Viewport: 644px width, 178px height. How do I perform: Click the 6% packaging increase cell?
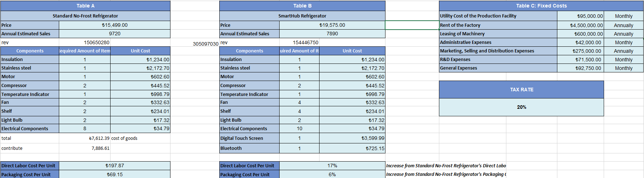[332, 174]
